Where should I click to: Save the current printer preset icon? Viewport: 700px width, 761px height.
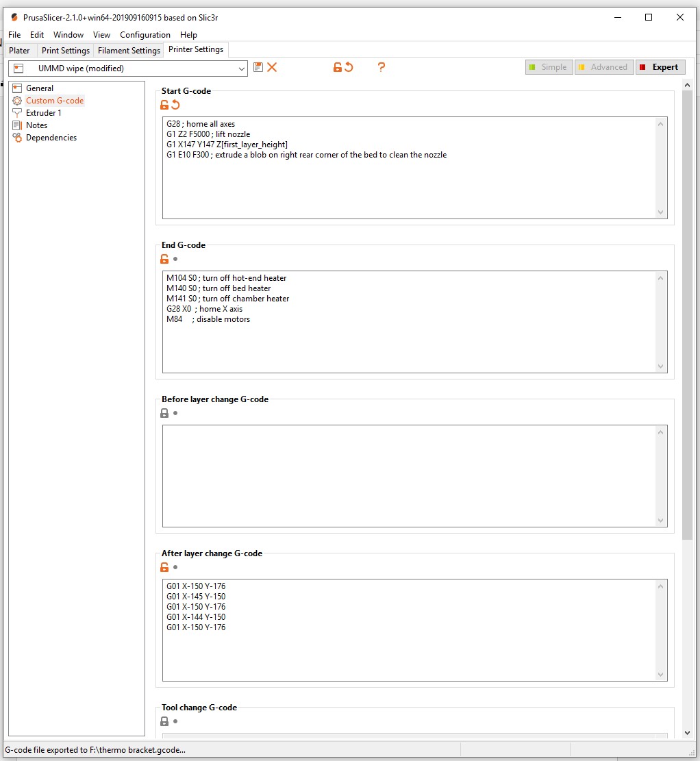[x=258, y=67]
